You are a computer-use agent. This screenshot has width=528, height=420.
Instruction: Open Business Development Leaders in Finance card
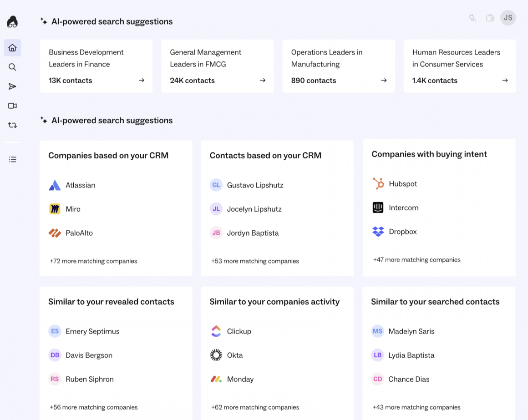pos(96,66)
